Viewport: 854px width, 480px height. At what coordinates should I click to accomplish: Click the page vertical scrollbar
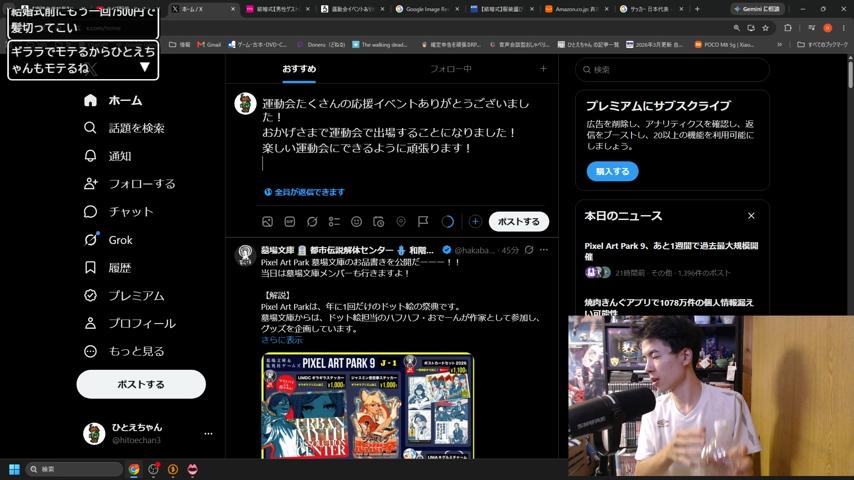(x=850, y=74)
